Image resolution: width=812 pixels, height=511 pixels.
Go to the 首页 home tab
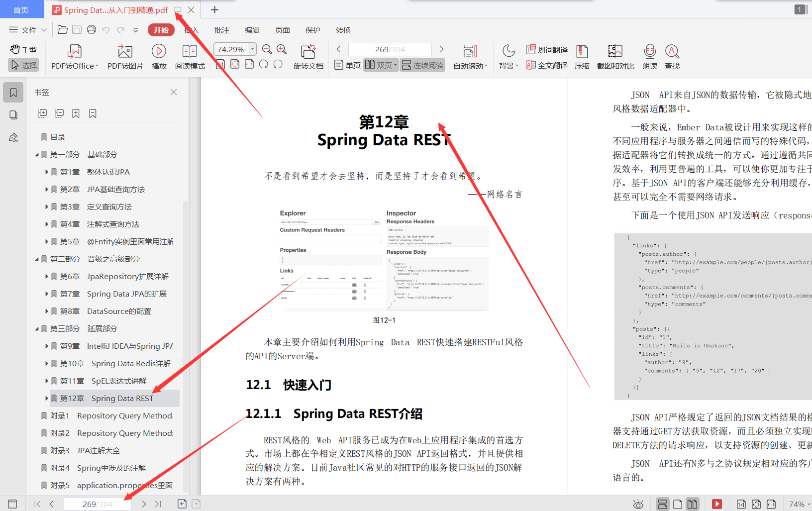click(21, 10)
